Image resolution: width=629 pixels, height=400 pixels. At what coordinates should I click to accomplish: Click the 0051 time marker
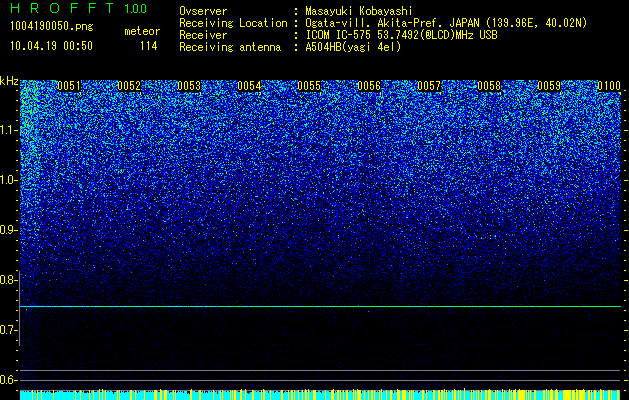(69, 86)
